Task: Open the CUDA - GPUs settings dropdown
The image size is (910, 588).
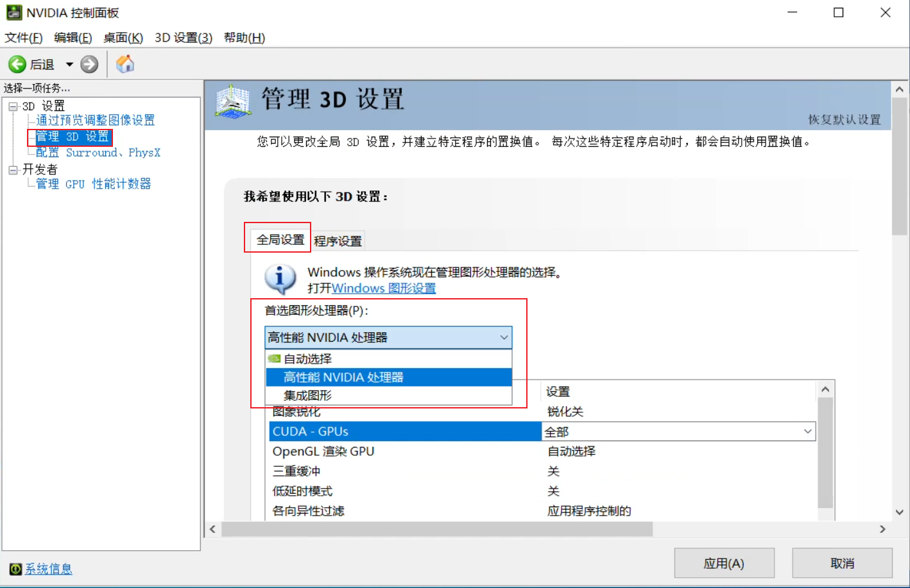Action: click(808, 431)
